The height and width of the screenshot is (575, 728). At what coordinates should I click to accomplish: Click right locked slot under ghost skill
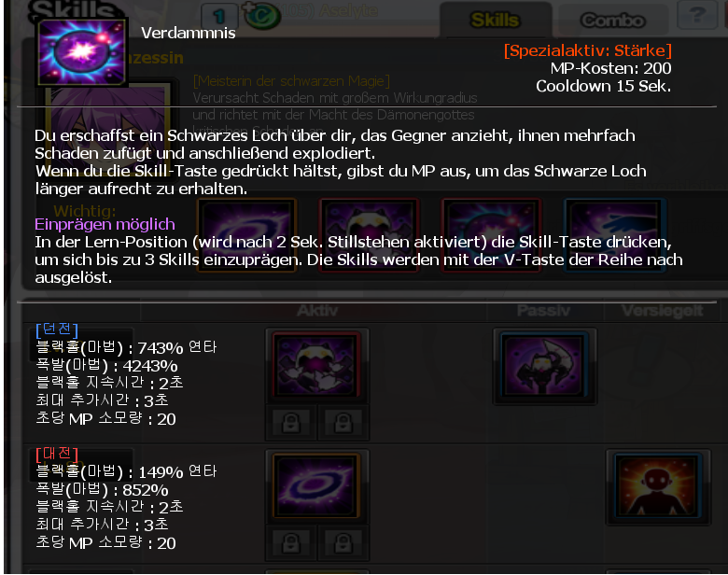click(343, 422)
